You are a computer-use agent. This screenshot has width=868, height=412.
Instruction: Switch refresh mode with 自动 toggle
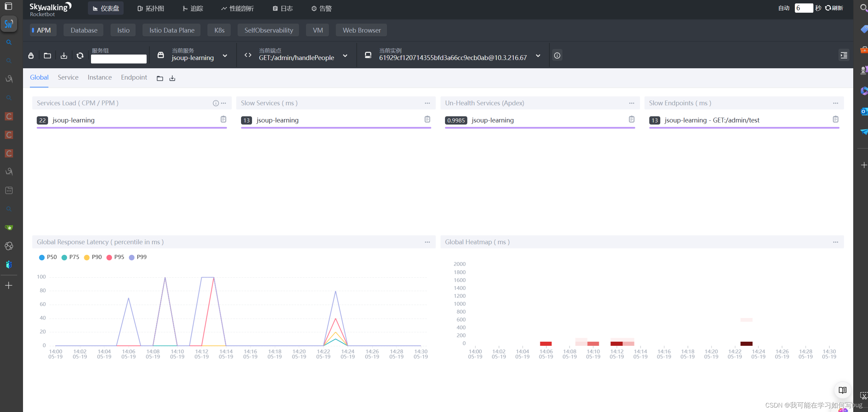point(784,8)
